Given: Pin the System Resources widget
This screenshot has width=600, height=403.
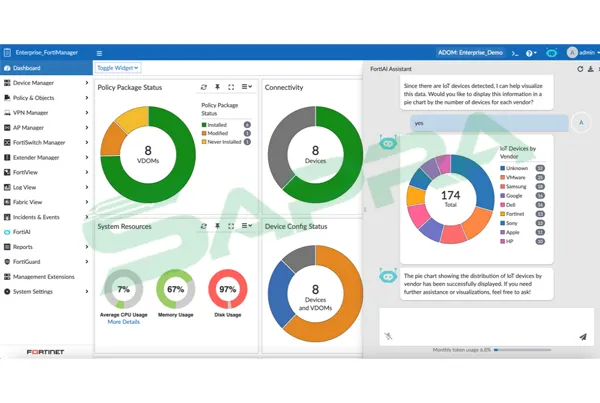Looking at the screenshot, I should (217, 226).
